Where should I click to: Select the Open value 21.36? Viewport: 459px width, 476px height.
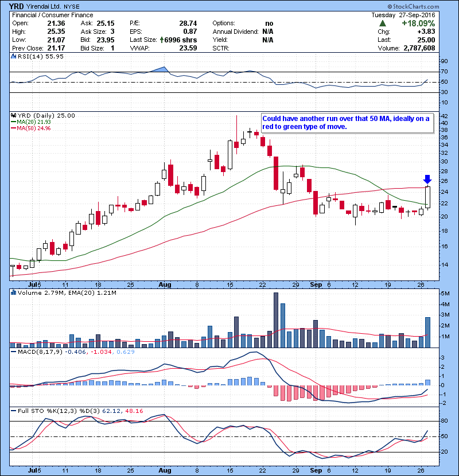56,24
